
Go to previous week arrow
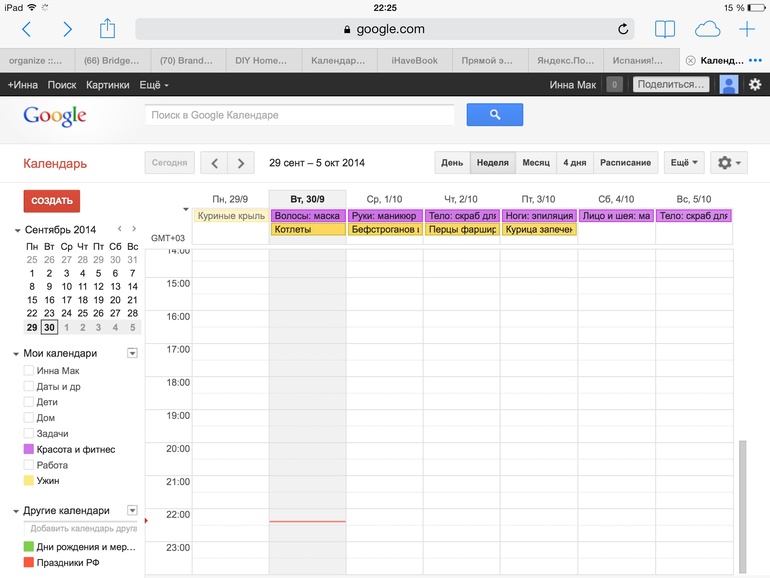[215, 163]
